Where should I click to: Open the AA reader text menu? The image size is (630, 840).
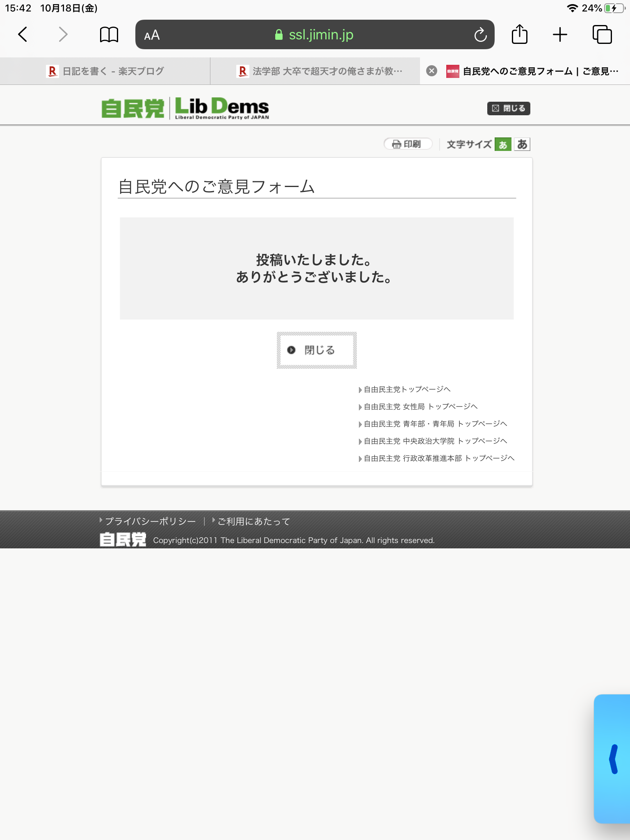tap(152, 35)
